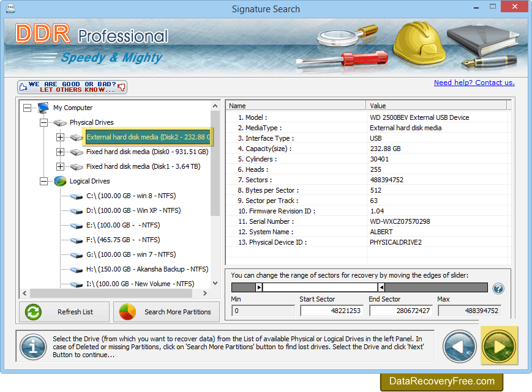This screenshot has height=392, width=532.
Task: Click the pie chart Search More Partitions icon
Action: coord(127,312)
